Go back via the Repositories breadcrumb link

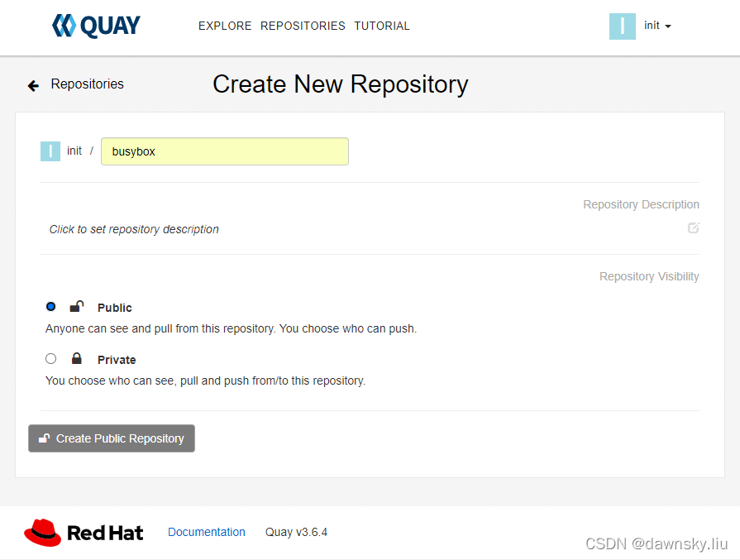coord(88,84)
